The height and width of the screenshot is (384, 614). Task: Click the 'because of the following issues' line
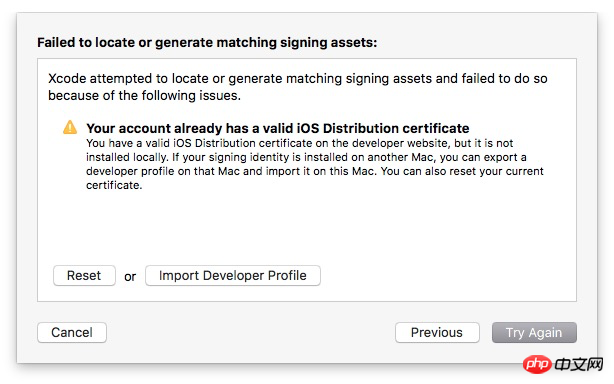click(x=144, y=96)
